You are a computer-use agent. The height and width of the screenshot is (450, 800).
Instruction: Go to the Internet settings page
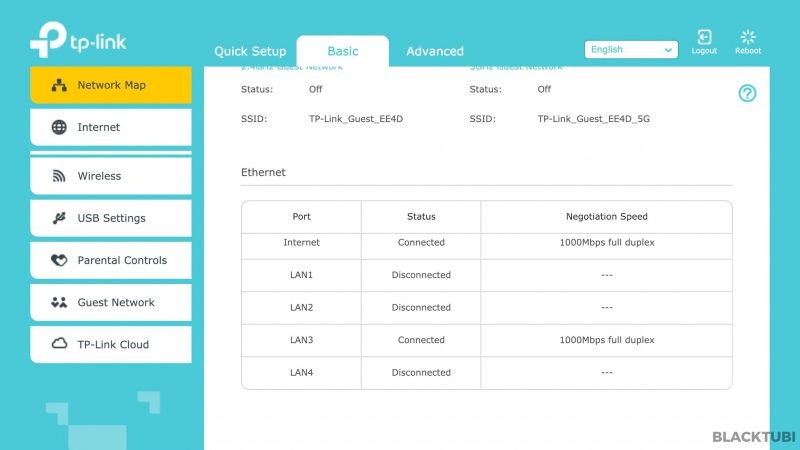coord(111,127)
